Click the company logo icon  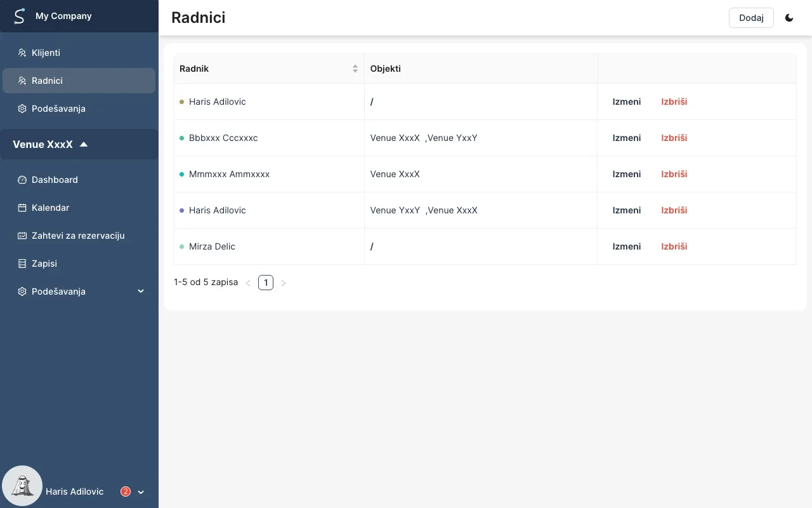[20, 16]
